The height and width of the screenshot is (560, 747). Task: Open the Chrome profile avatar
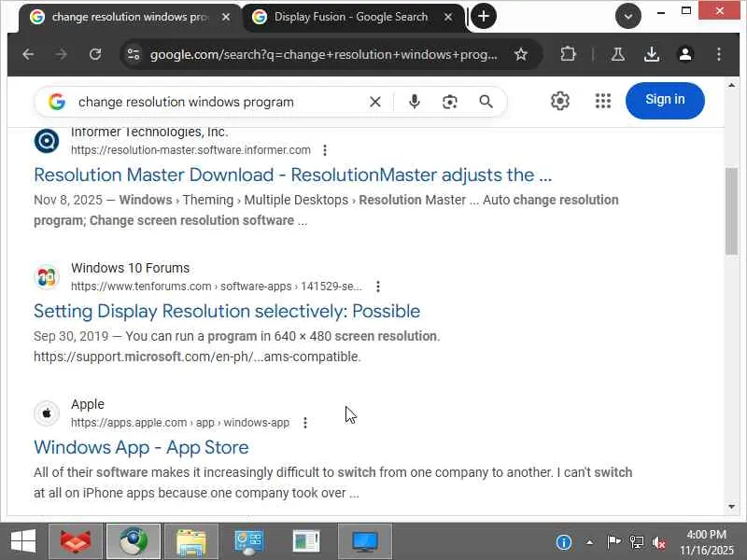coord(685,54)
